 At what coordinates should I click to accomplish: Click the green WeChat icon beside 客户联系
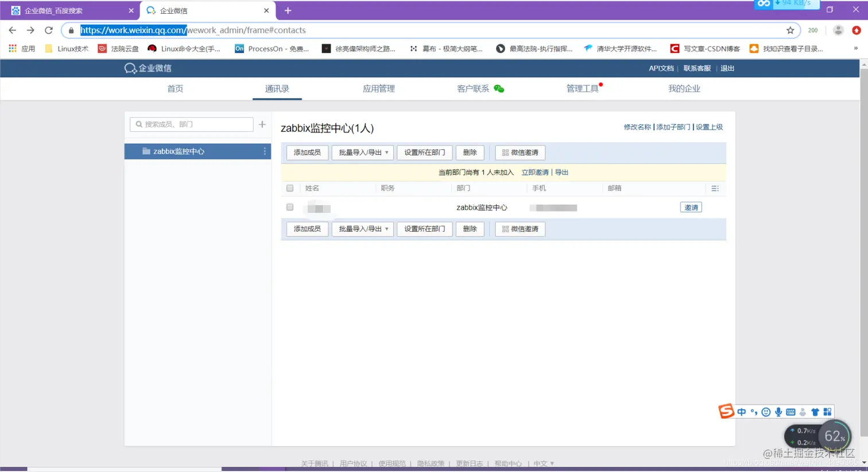coord(499,88)
